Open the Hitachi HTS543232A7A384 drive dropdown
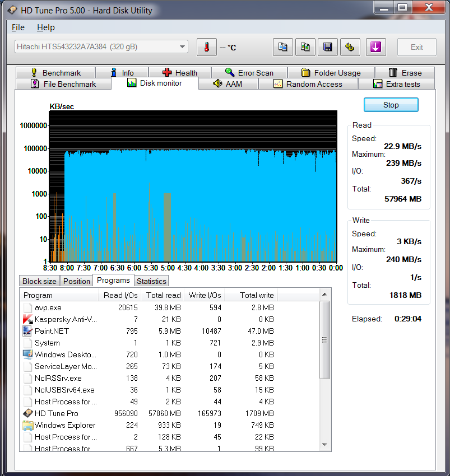 (x=101, y=46)
